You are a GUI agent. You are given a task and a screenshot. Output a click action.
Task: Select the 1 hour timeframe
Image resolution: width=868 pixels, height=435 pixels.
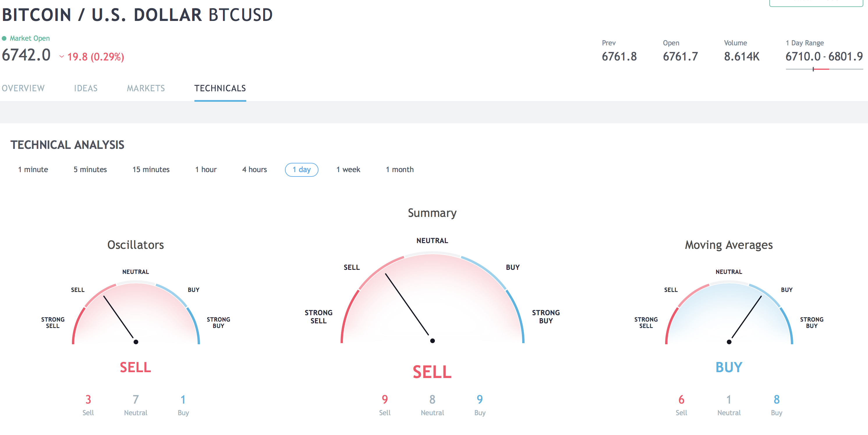coord(206,169)
